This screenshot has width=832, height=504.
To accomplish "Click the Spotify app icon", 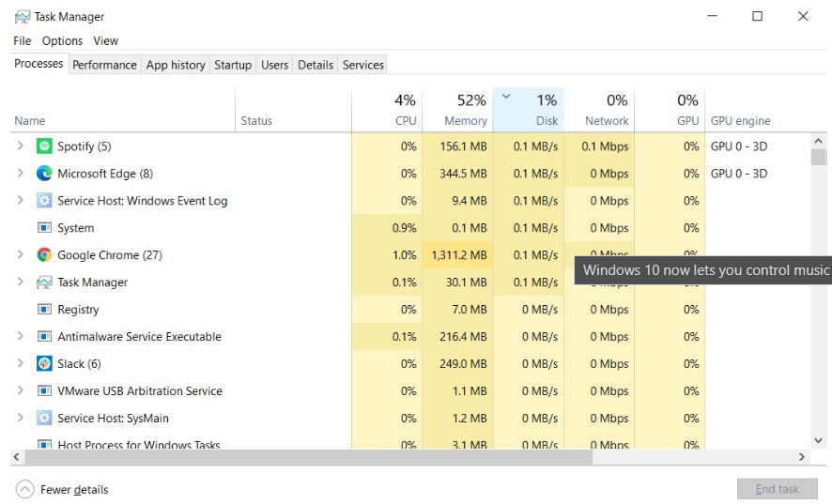I will pyautogui.click(x=44, y=145).
